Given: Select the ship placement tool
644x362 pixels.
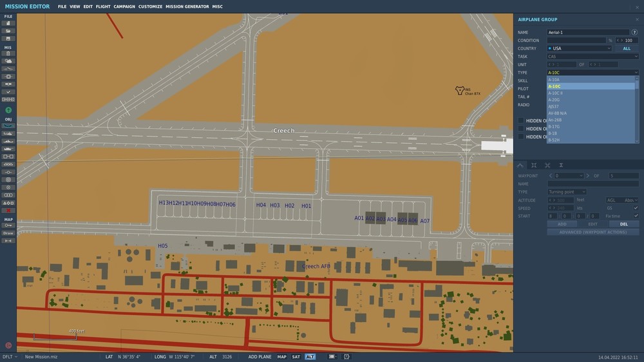Looking at the screenshot, I should coord(8,141).
